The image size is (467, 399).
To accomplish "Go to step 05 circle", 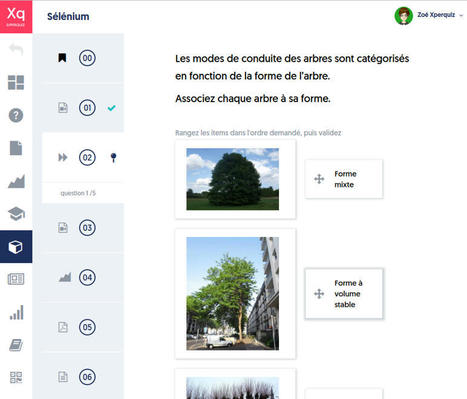I will [87, 327].
